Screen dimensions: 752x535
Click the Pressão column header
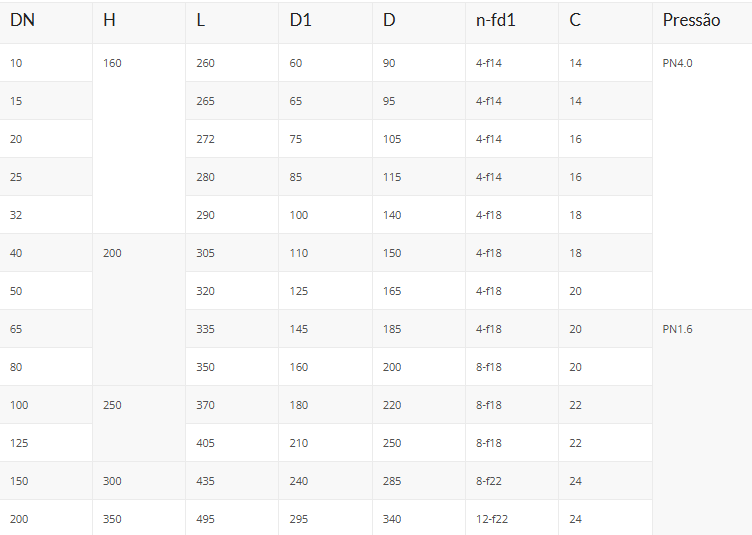(x=691, y=20)
